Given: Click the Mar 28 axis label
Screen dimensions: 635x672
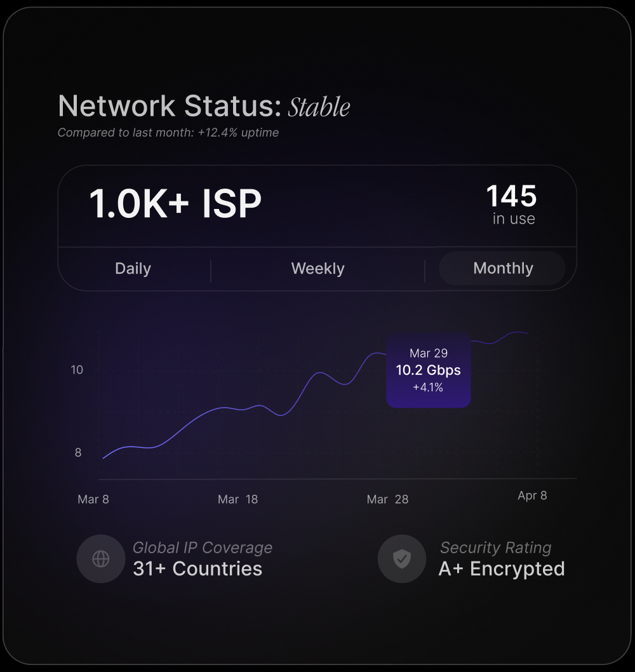Looking at the screenshot, I should tap(387, 499).
